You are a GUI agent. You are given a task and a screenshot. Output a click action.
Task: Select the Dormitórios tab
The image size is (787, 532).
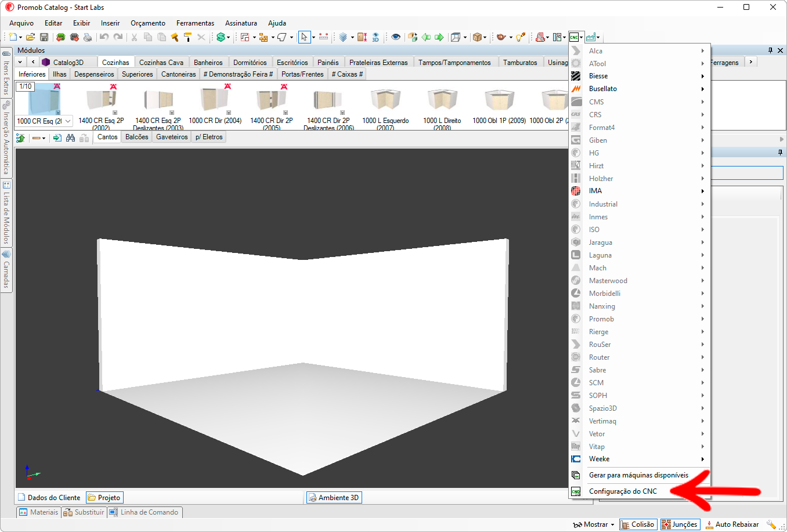[250, 62]
